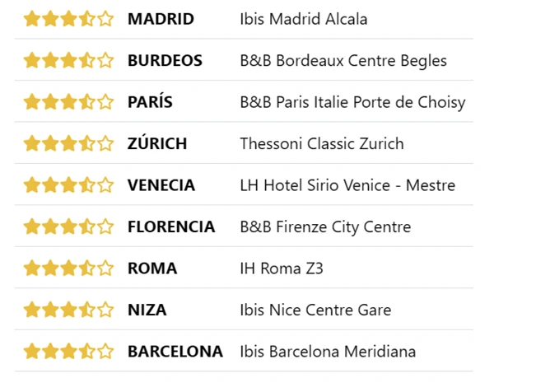
Task: Open B&B Firenze City Centre hotel
Action: (325, 226)
